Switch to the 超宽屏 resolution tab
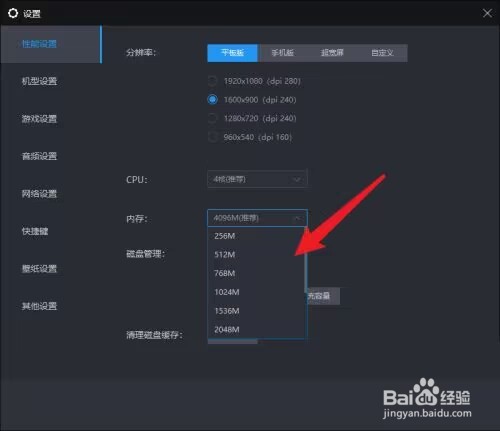Screen dimensions: 500x431 click(332, 53)
